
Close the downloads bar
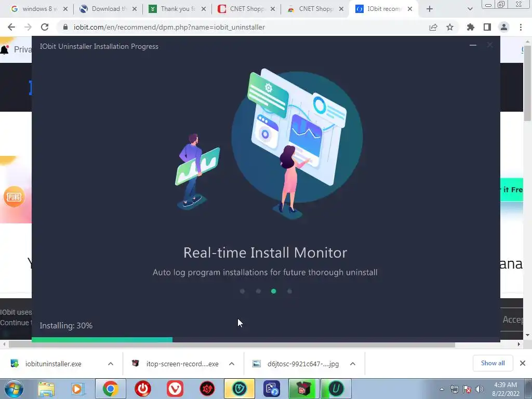(x=523, y=363)
